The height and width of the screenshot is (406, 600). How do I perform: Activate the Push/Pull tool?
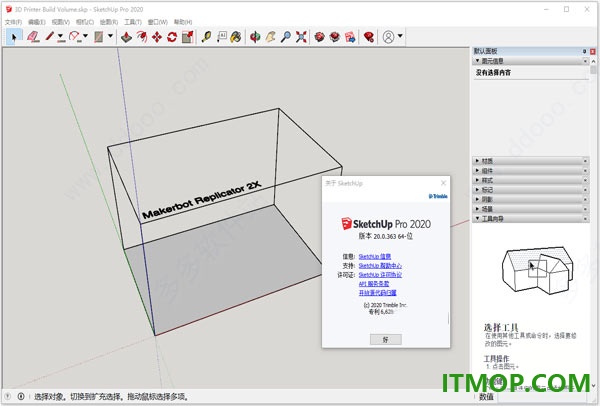[126, 37]
